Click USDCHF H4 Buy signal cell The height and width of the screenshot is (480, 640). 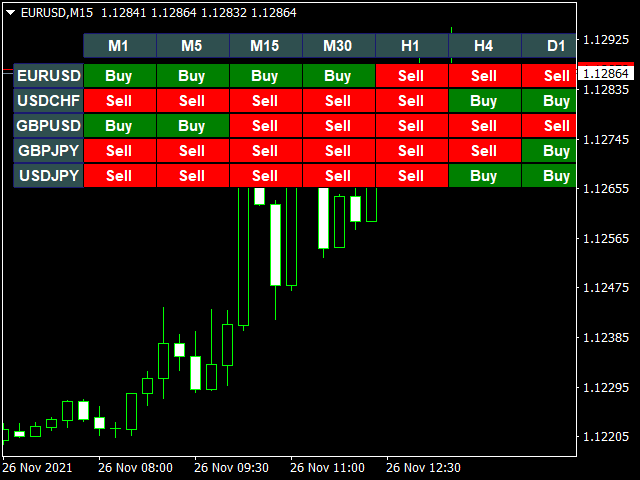[485, 100]
